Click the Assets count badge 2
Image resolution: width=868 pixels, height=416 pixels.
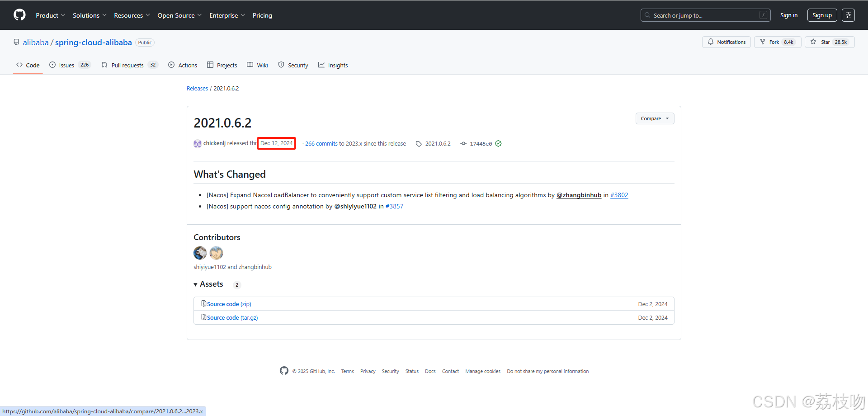tap(237, 285)
